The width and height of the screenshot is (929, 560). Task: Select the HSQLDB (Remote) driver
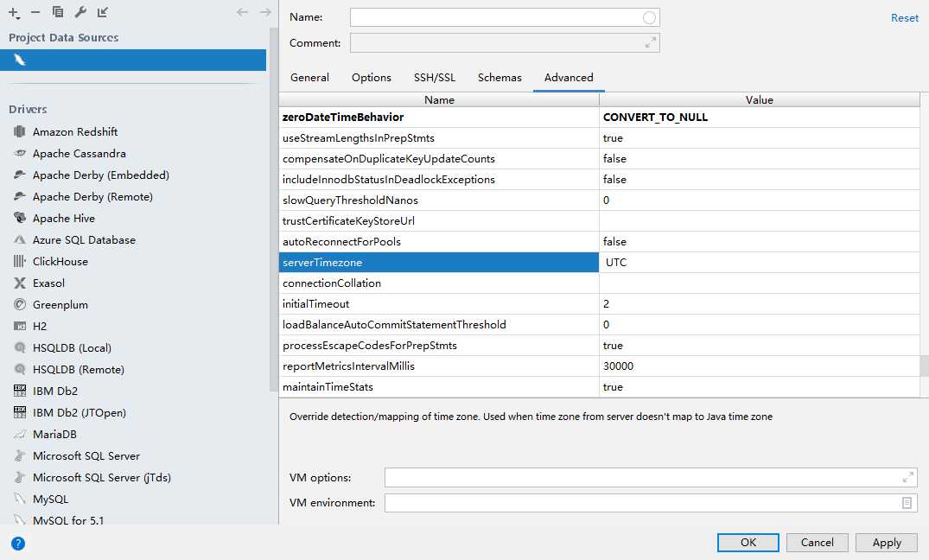click(78, 370)
